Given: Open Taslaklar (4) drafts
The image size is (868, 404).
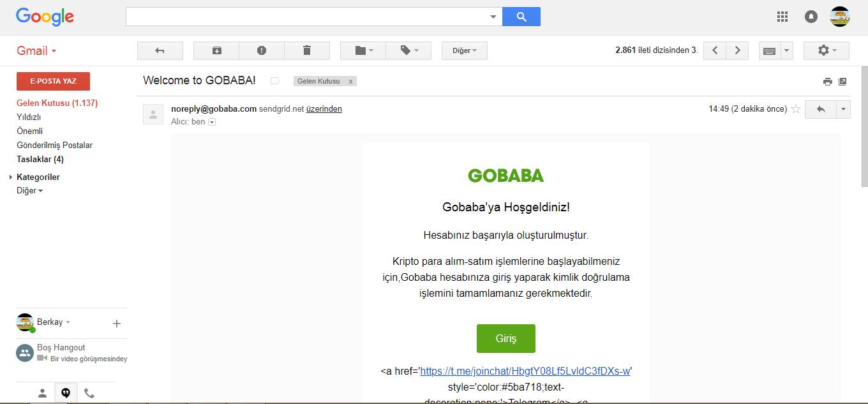Looking at the screenshot, I should pos(40,159).
